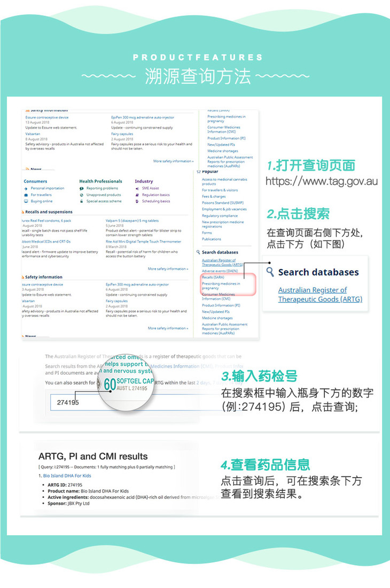Image resolution: width=390 pixels, height=588 pixels.
Task: Click the Buying online monitor icon
Action: coord(26,201)
